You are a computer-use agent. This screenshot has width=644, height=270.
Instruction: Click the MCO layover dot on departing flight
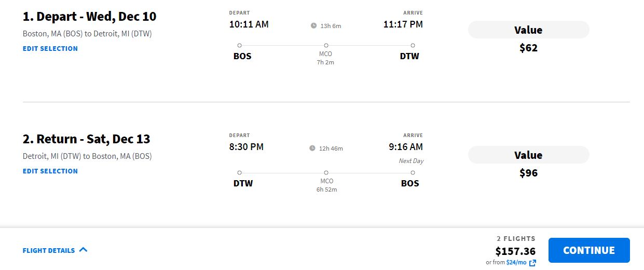(326, 46)
